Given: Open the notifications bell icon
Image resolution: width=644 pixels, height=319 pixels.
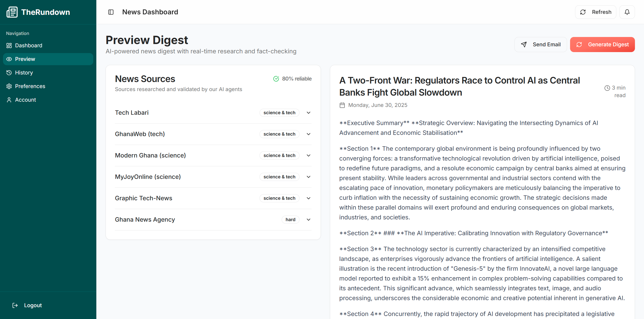Looking at the screenshot, I should click(x=627, y=12).
